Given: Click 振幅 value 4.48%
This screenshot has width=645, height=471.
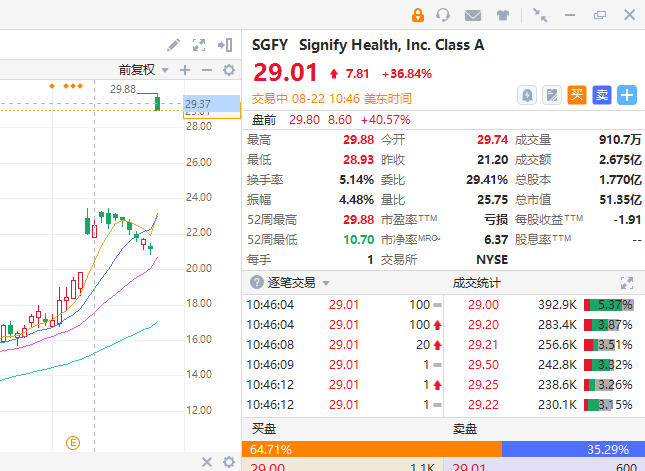Looking at the screenshot, I should click(x=356, y=200).
